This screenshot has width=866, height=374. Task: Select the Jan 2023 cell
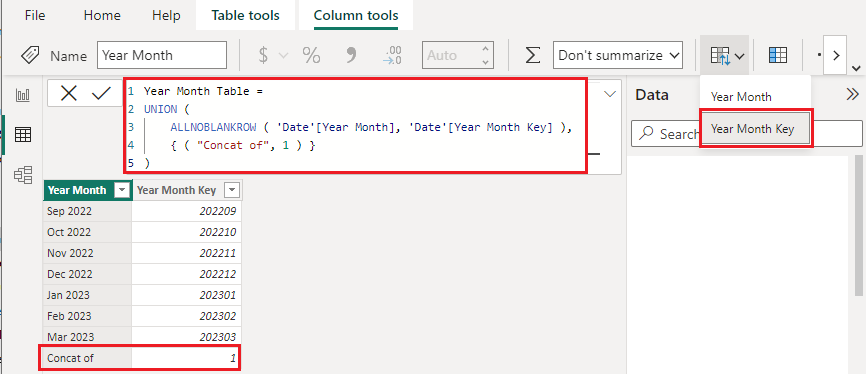(88, 295)
